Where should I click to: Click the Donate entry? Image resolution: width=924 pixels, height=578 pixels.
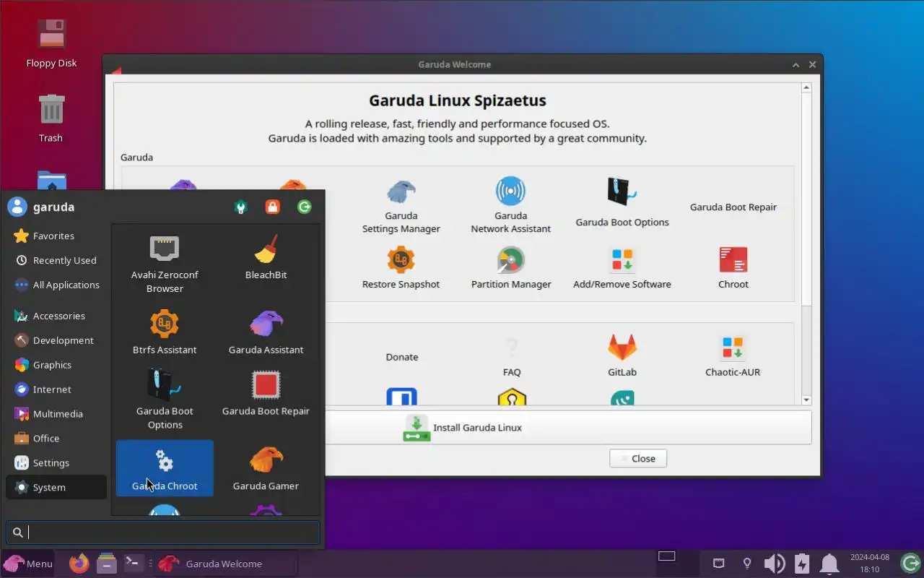(402, 357)
